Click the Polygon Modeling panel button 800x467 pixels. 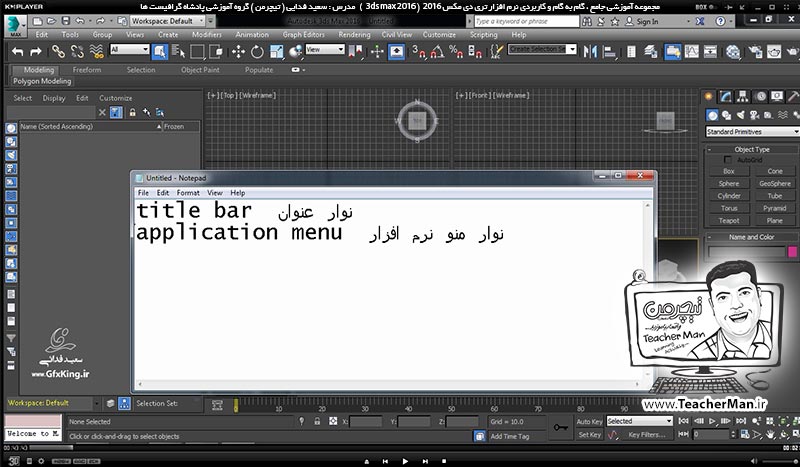point(42,81)
